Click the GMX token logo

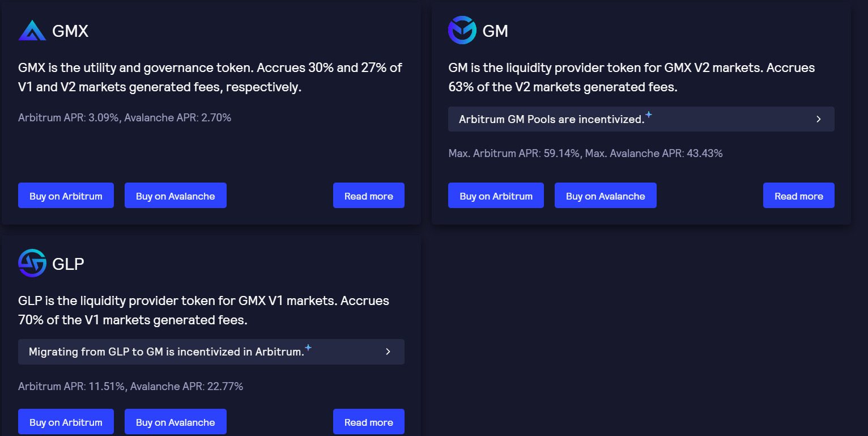tap(32, 31)
